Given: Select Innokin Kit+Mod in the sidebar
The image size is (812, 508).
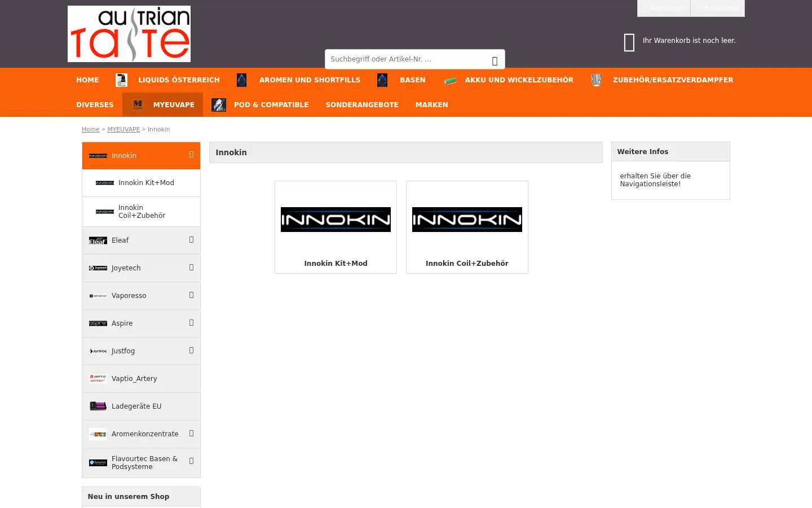Looking at the screenshot, I should [141, 183].
